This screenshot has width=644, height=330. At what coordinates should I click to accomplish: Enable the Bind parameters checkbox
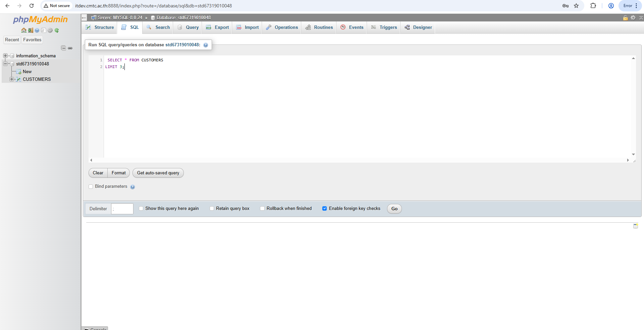(x=91, y=187)
